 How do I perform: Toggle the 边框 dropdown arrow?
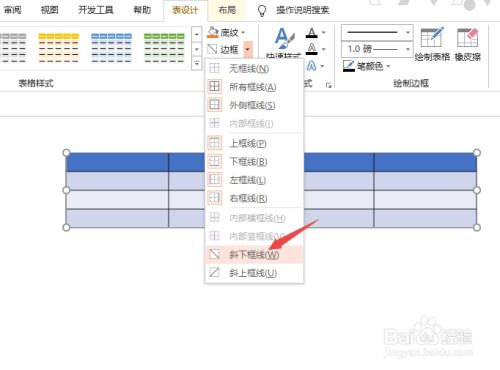coord(248,49)
